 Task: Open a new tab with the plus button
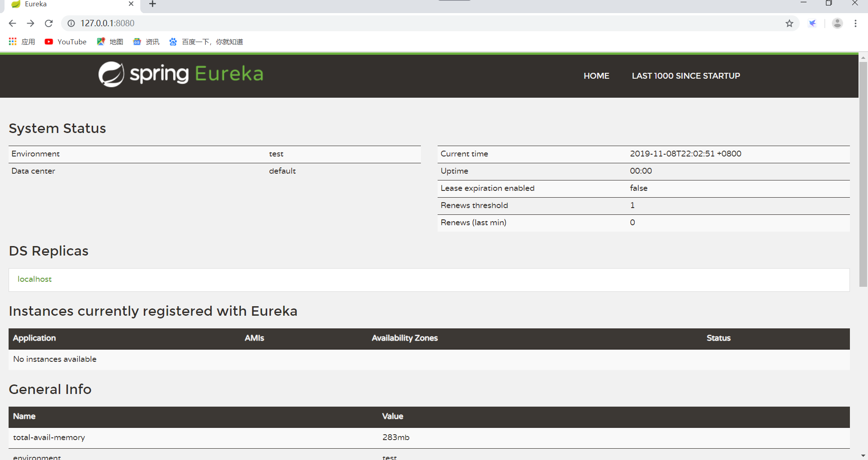pyautogui.click(x=153, y=4)
